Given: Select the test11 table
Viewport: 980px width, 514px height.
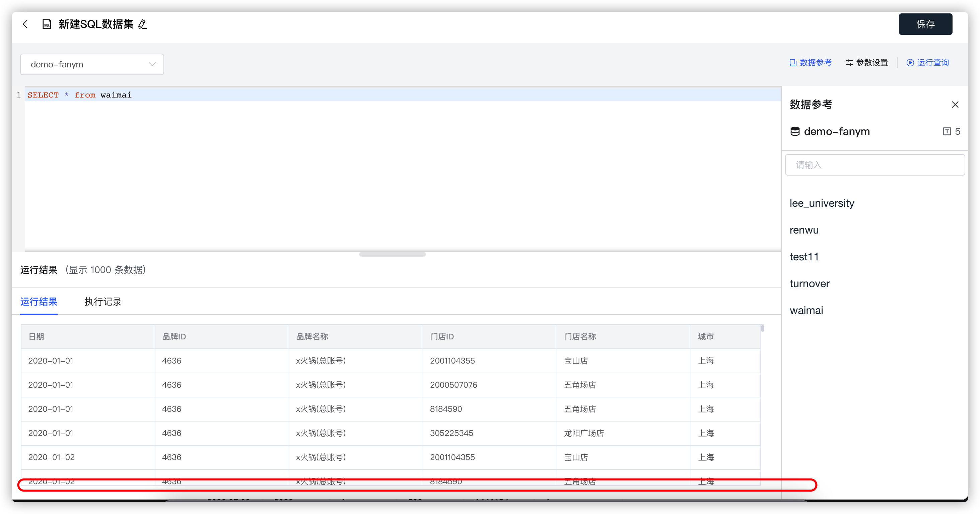Looking at the screenshot, I should [x=804, y=257].
